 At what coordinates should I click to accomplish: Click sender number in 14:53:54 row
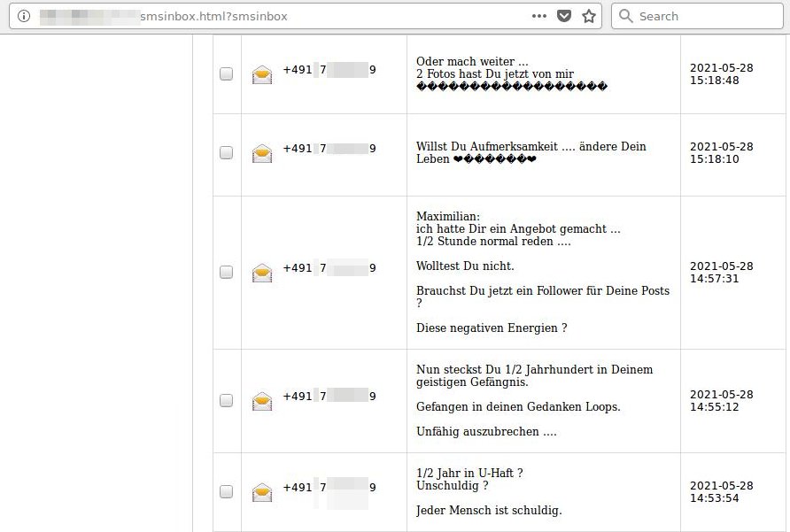click(329, 488)
